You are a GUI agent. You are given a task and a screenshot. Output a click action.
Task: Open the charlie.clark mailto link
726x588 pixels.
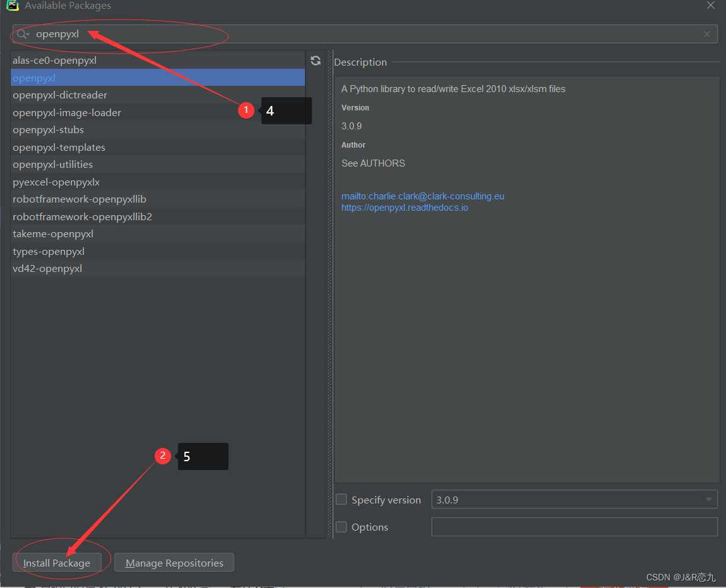(423, 196)
